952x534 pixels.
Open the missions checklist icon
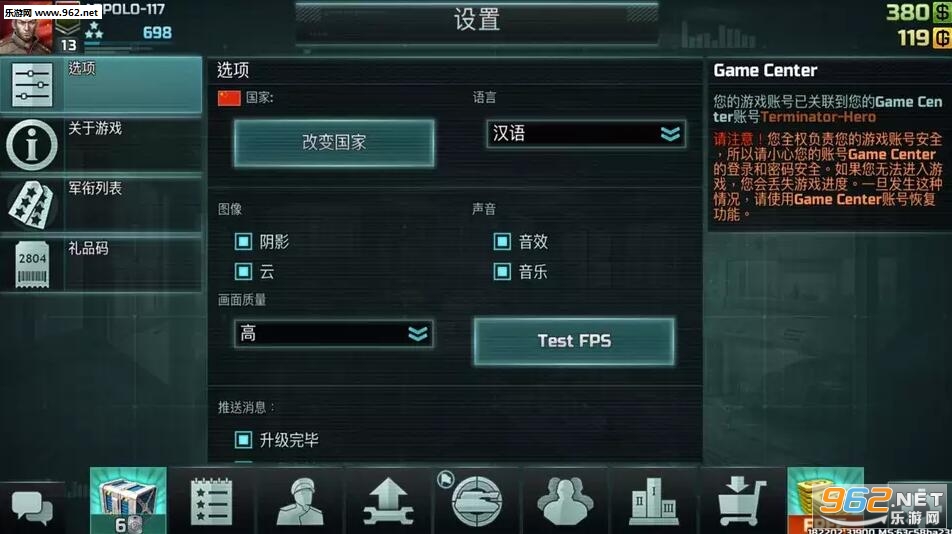point(211,501)
